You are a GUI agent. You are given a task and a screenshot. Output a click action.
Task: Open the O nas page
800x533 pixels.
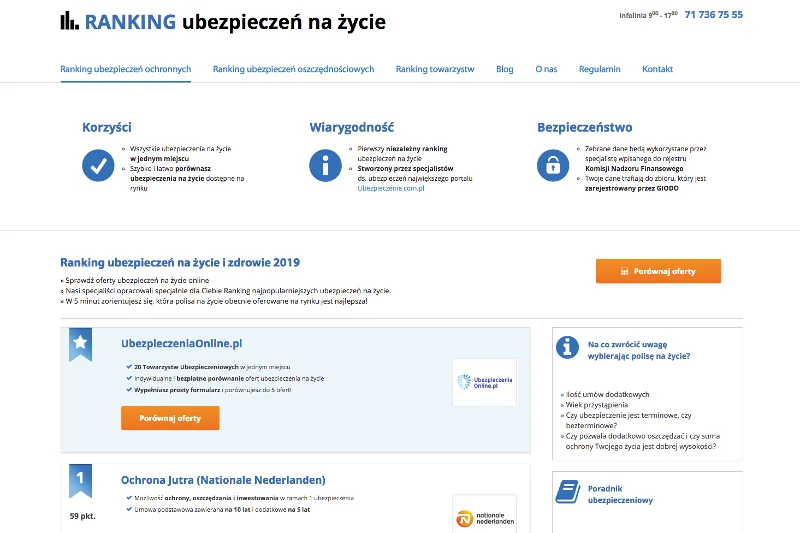click(x=546, y=69)
